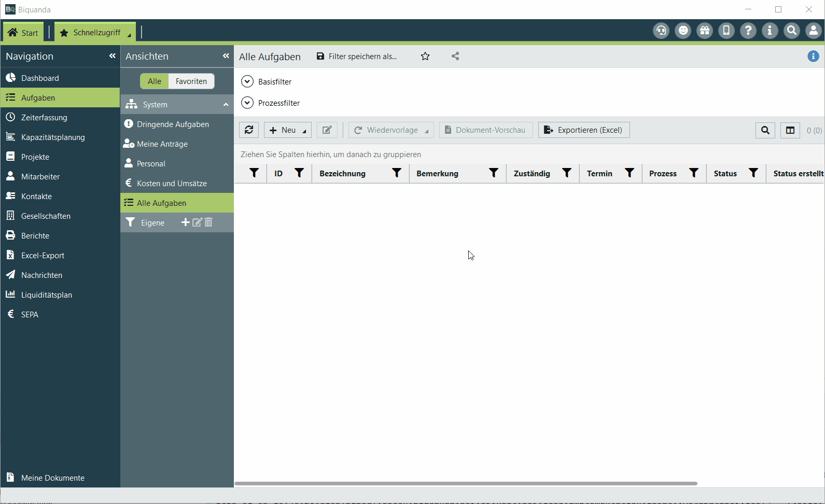Click Filter speichern als button

tap(357, 57)
